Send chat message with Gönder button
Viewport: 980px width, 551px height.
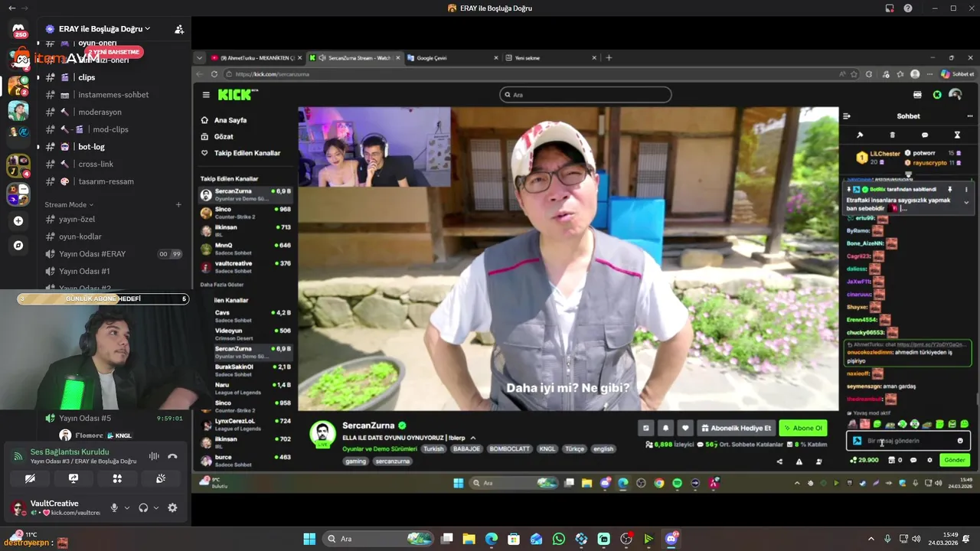tap(955, 460)
